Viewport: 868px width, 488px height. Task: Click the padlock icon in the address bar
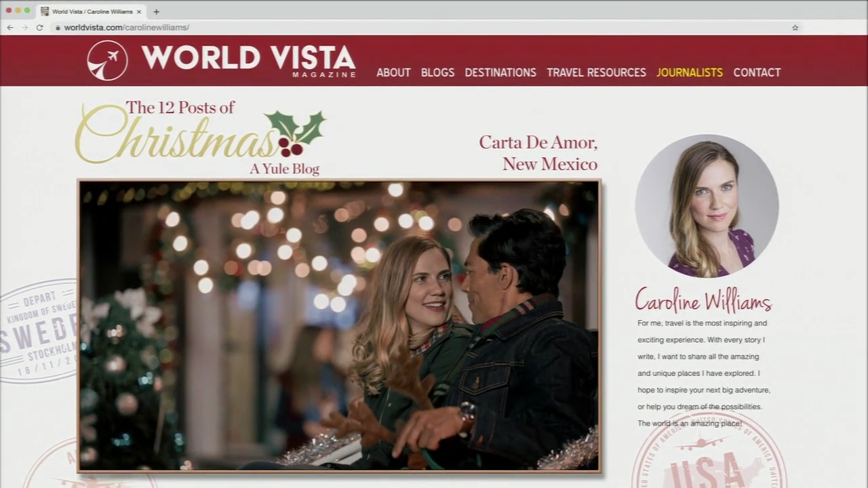58,28
